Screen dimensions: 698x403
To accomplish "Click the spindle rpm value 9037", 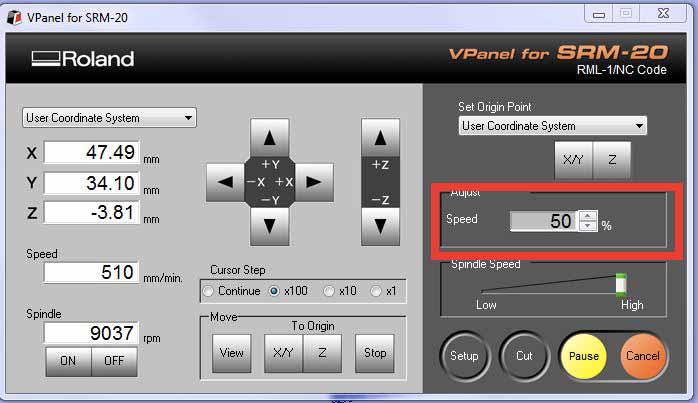I will [92, 333].
